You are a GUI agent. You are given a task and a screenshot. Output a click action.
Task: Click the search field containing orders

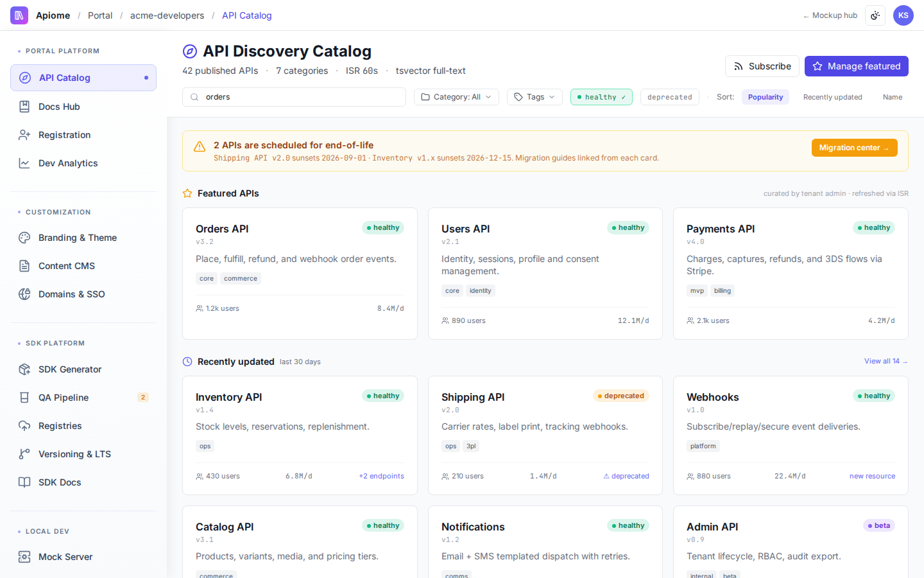pos(294,97)
